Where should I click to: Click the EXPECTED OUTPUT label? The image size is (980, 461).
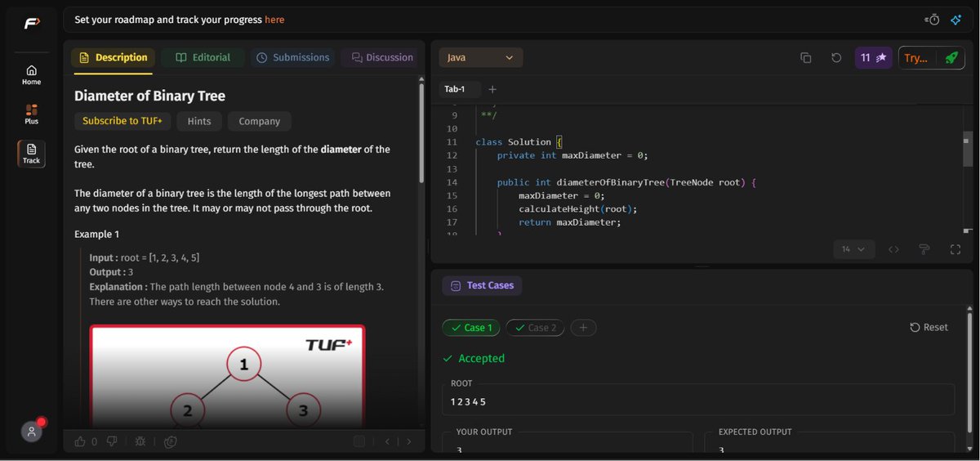coord(755,432)
